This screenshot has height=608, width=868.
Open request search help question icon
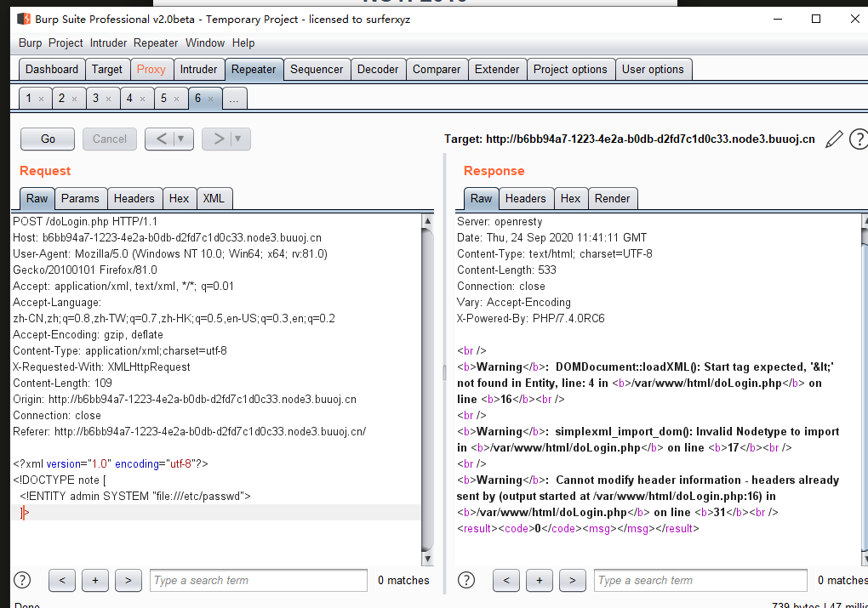tap(22, 580)
